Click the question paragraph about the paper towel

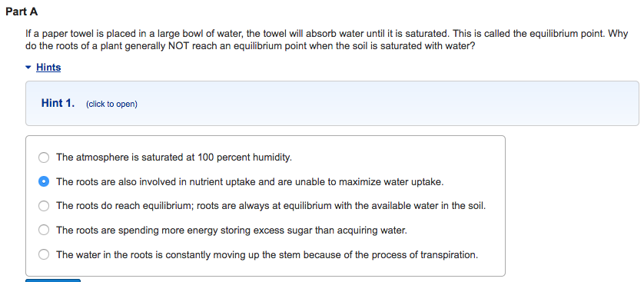pos(327,40)
